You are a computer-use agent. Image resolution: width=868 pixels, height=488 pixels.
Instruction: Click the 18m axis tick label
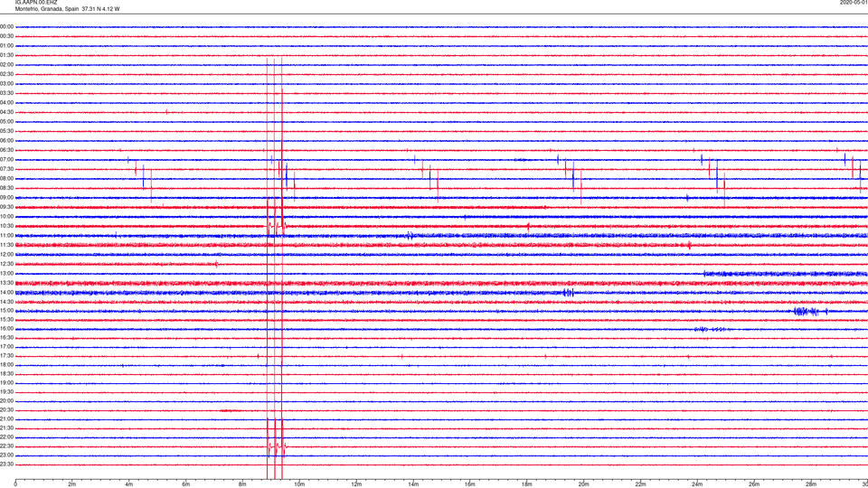click(527, 484)
